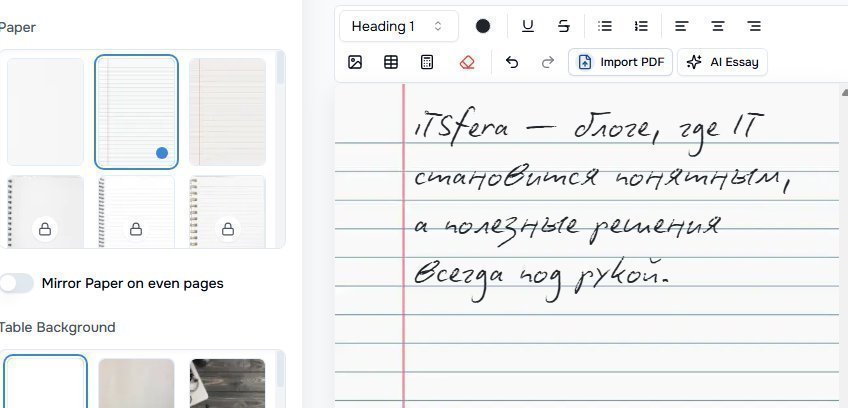848x408 pixels.
Task: Center align the text
Action: [x=718, y=26]
